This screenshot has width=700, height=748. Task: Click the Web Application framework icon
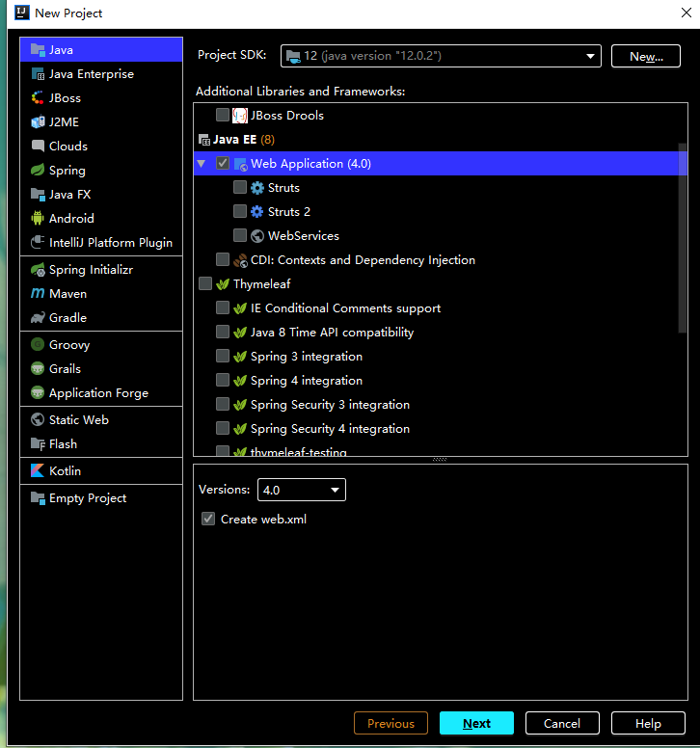point(241,164)
